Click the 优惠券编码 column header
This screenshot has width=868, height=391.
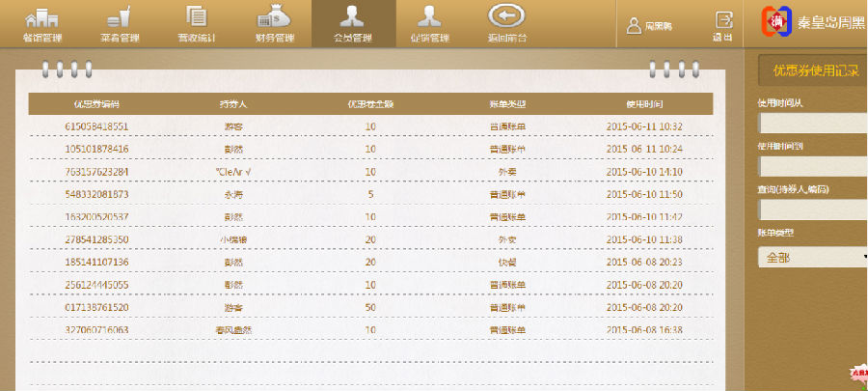tap(95, 104)
